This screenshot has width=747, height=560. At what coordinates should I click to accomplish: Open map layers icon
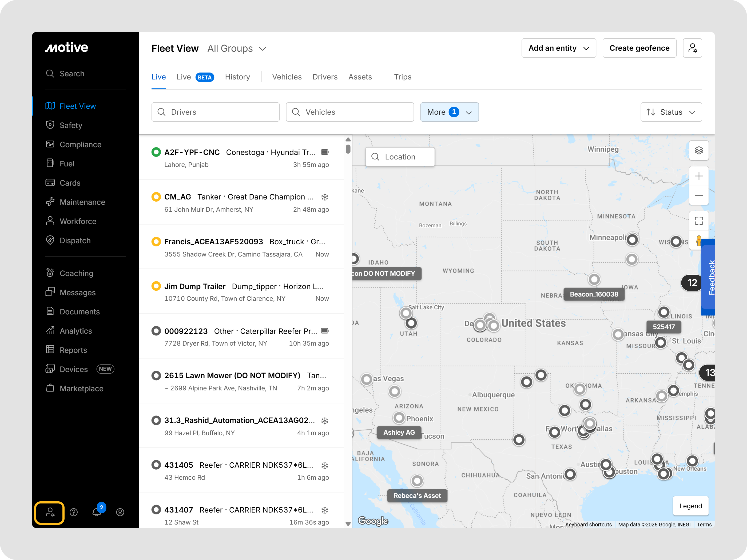pos(698,150)
